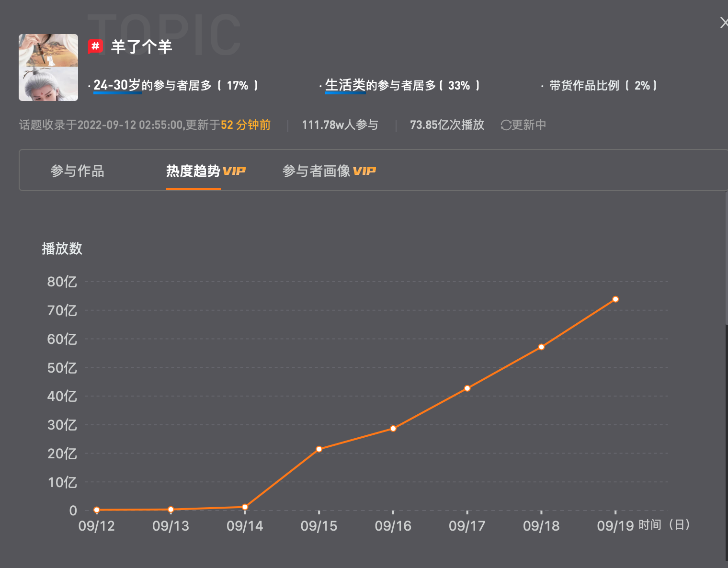The width and height of the screenshot is (728, 568).
Task: Toggle live updating via 更新中 status
Action: 523,125
